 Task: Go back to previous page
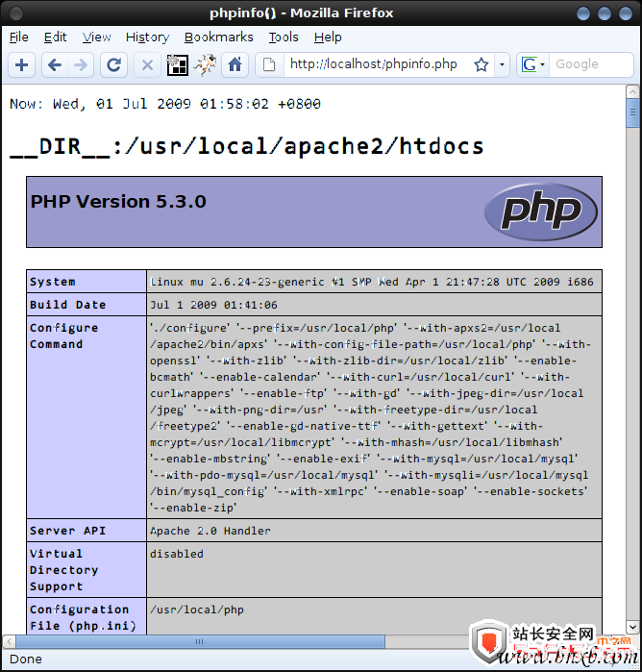55,65
